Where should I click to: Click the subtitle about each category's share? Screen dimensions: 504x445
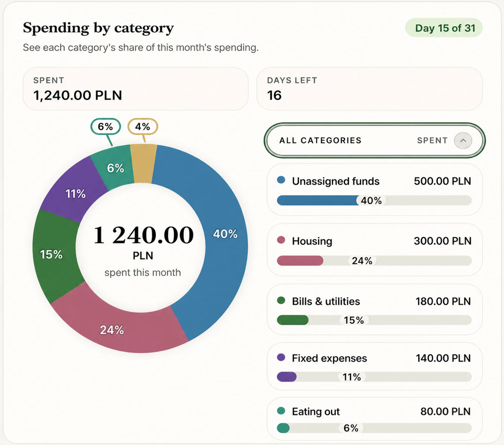click(141, 48)
